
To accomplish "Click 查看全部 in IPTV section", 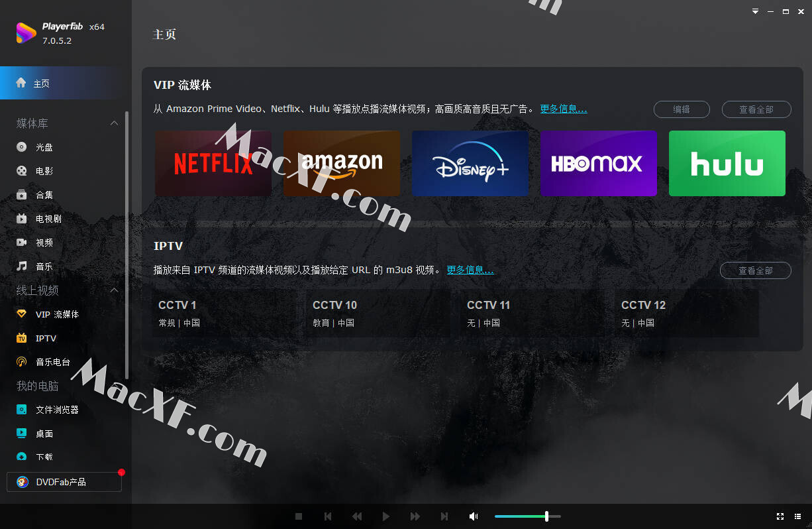I will point(756,270).
